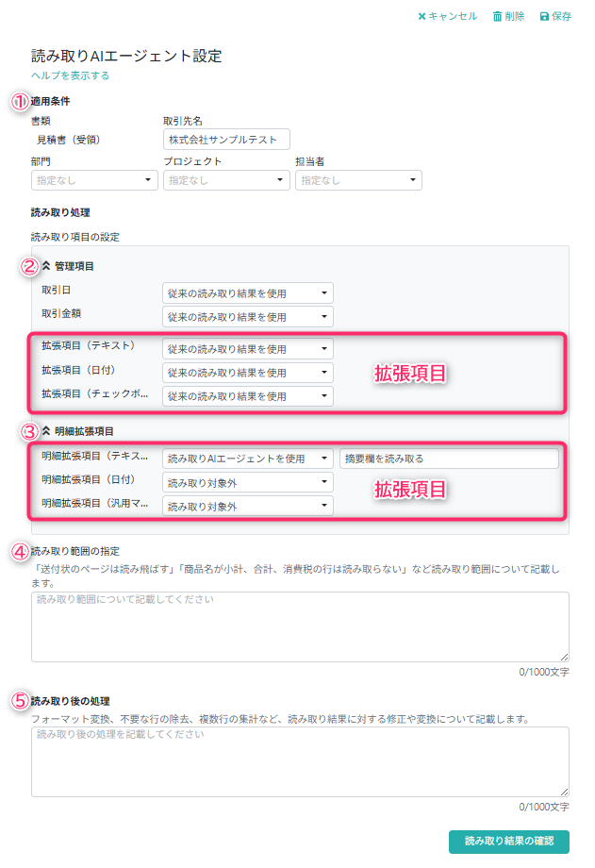Click the floppy disk save icon
The width and height of the screenshot is (595, 868).
[x=544, y=17]
